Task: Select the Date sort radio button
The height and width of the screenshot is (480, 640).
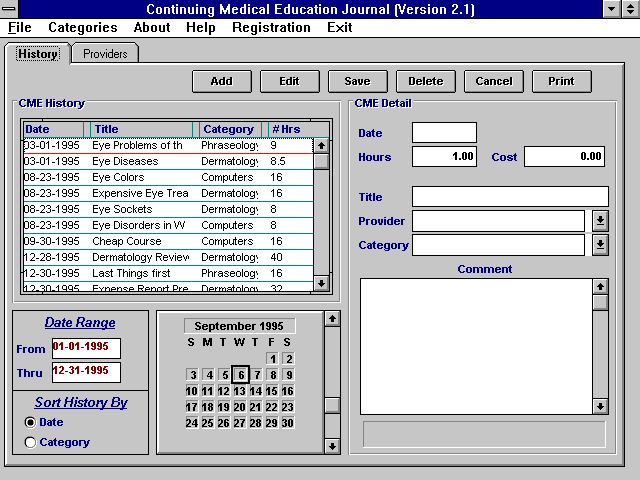Action: (x=30, y=422)
